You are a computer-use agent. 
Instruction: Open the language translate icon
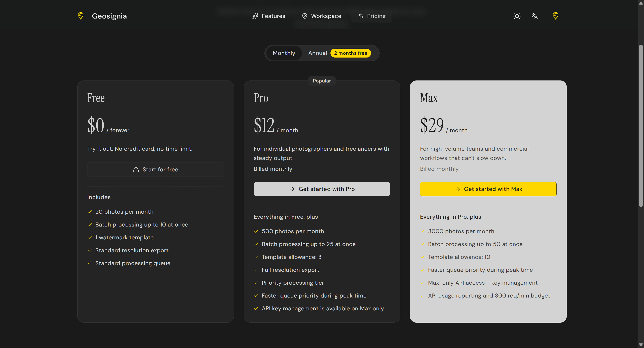click(535, 16)
